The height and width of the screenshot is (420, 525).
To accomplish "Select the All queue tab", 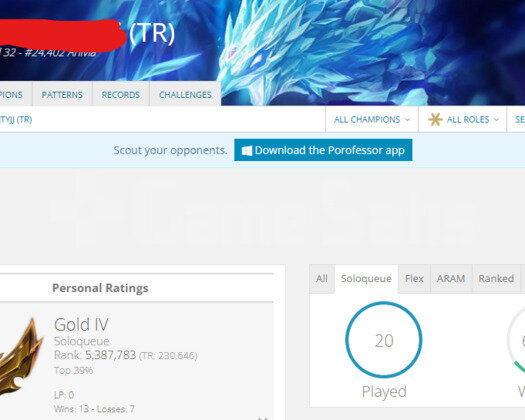I will [322, 279].
